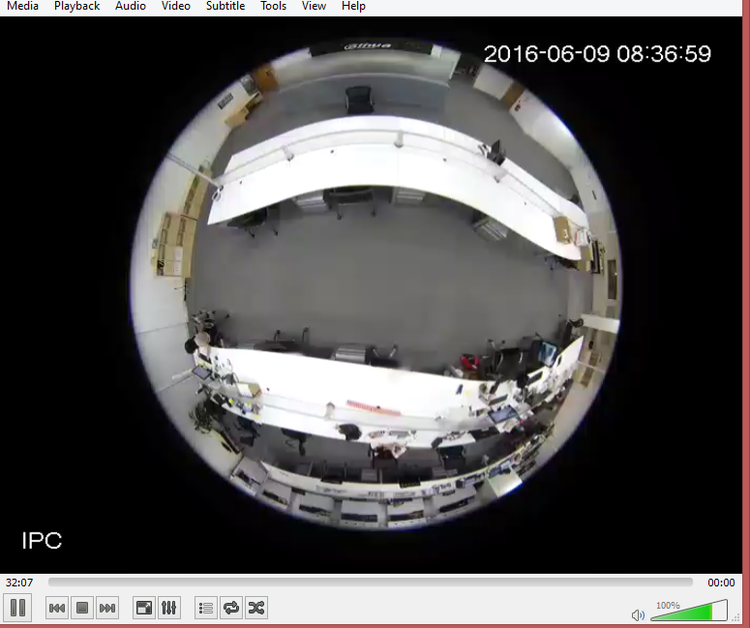
Task: Seek along the playback progress bar
Action: [x=370, y=582]
